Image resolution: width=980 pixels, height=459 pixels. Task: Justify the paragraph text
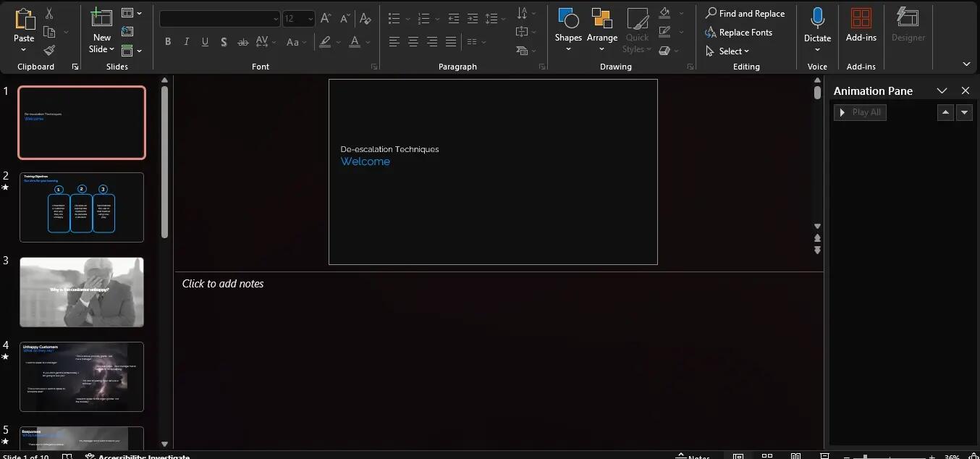pos(451,42)
